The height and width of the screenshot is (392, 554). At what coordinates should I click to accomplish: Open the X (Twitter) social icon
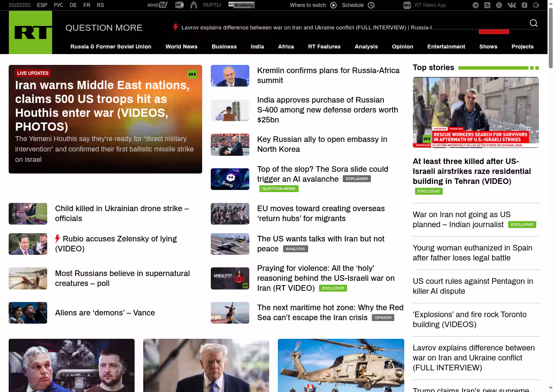click(x=499, y=5)
